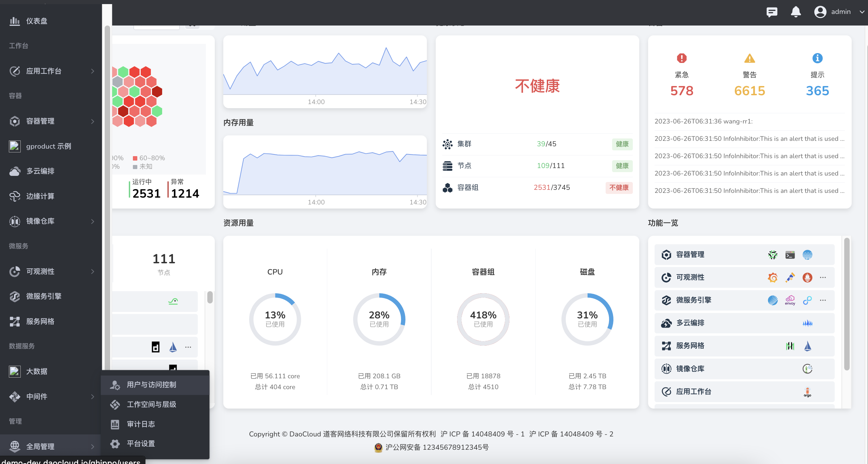
Task: Click the CPU 13% usage ring
Action: coord(275,319)
